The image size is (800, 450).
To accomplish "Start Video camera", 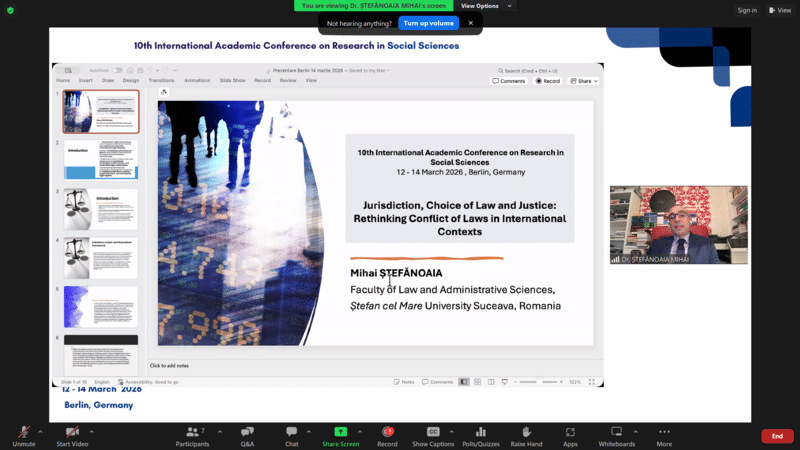I will tap(72, 436).
